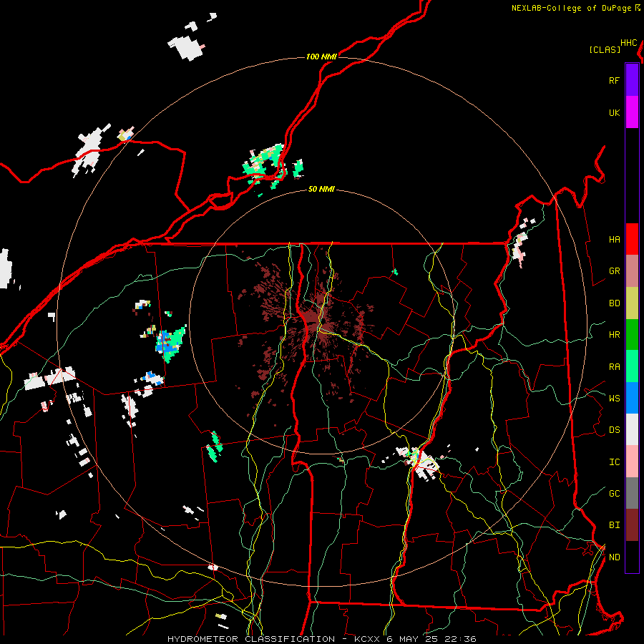The width and height of the screenshot is (644, 644).
Task: Click the UK magenta legend swatch
Action: 632,112
